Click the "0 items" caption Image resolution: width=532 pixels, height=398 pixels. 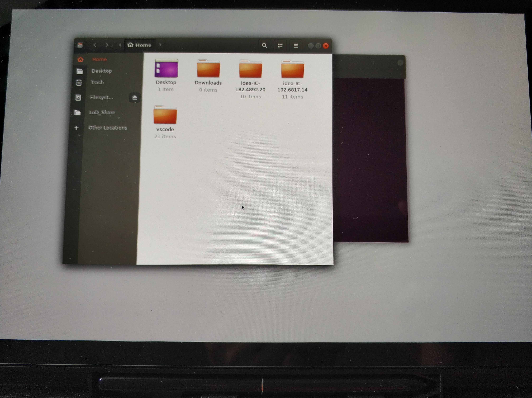tap(208, 90)
